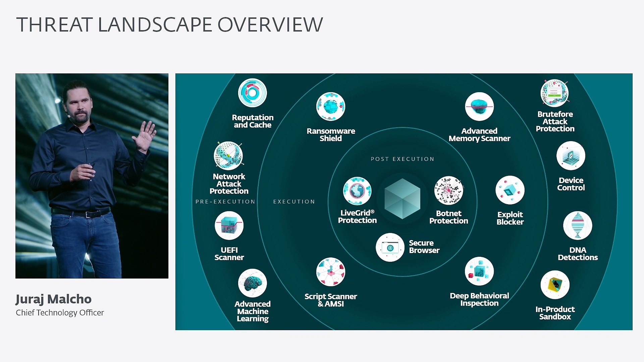This screenshot has height=362, width=644.
Task: Click the Botnet Protection icon
Action: [448, 191]
